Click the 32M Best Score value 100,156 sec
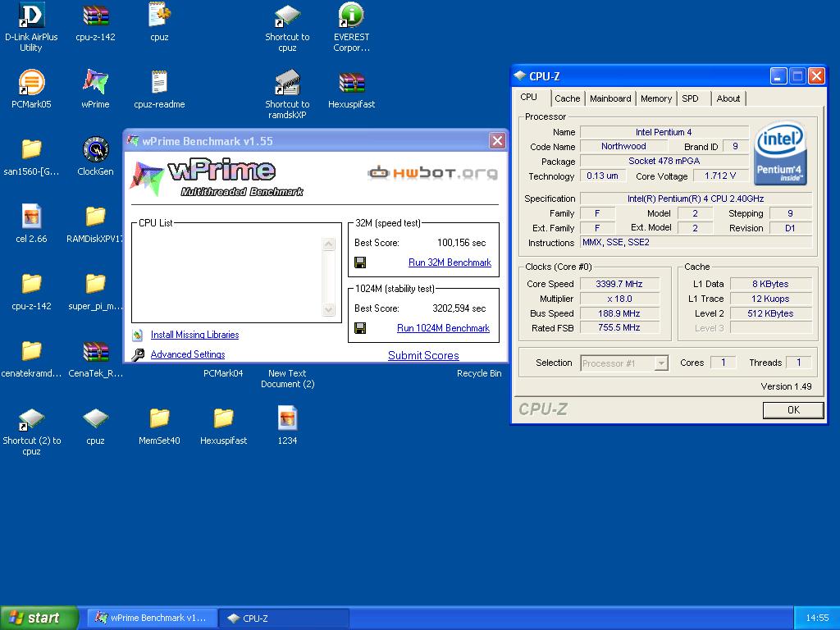Screen dimensions: 840x630 coord(461,243)
